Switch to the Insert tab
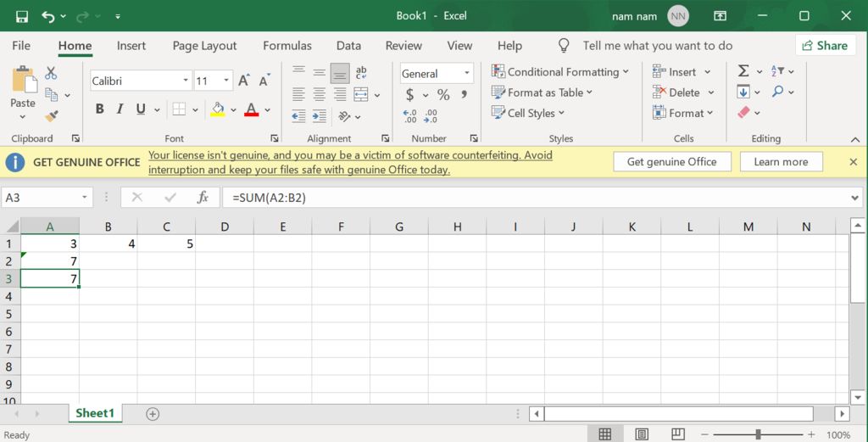Screen dimensions: 868x442 tap(131, 46)
